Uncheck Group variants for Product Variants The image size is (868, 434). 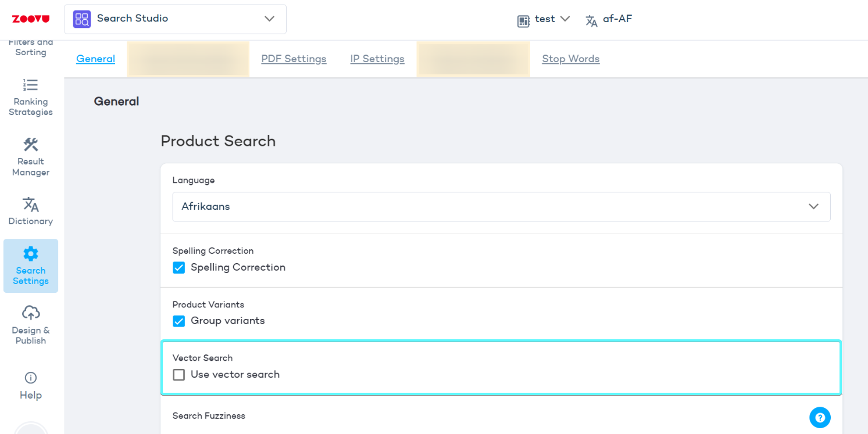[x=178, y=321]
